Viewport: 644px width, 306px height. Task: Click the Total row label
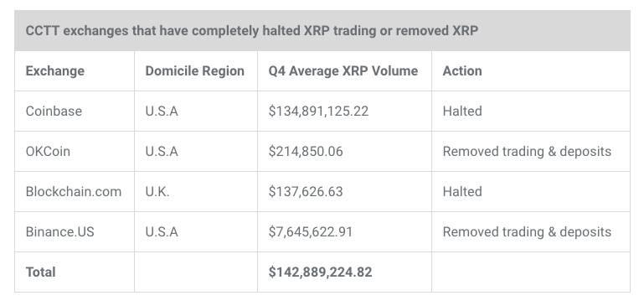pos(41,272)
